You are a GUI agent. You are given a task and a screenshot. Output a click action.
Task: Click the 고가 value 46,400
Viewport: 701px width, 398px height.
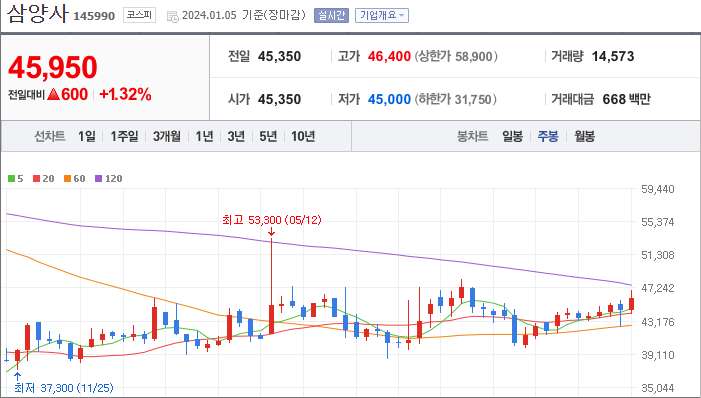coord(389,56)
